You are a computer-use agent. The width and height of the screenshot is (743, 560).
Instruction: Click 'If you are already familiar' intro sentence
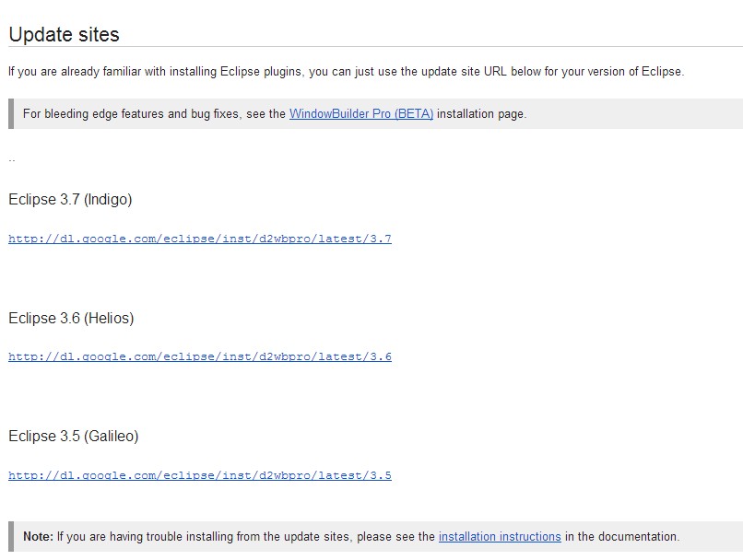[347, 72]
